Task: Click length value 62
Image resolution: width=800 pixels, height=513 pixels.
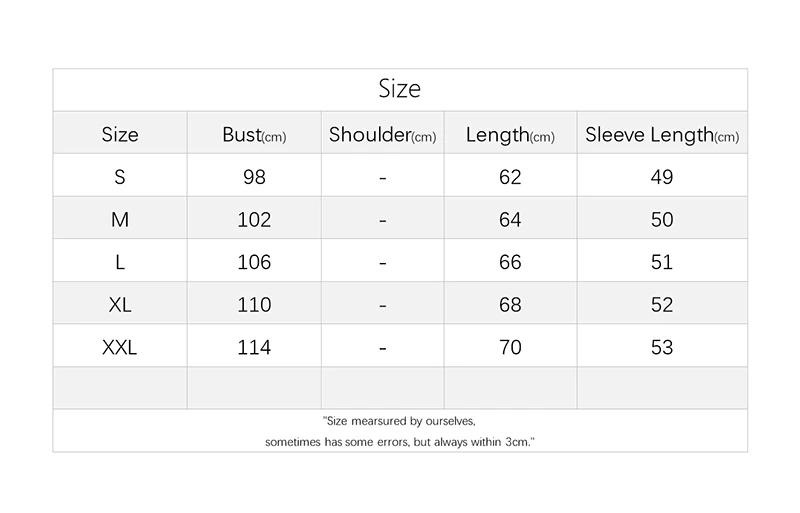Action: click(510, 177)
